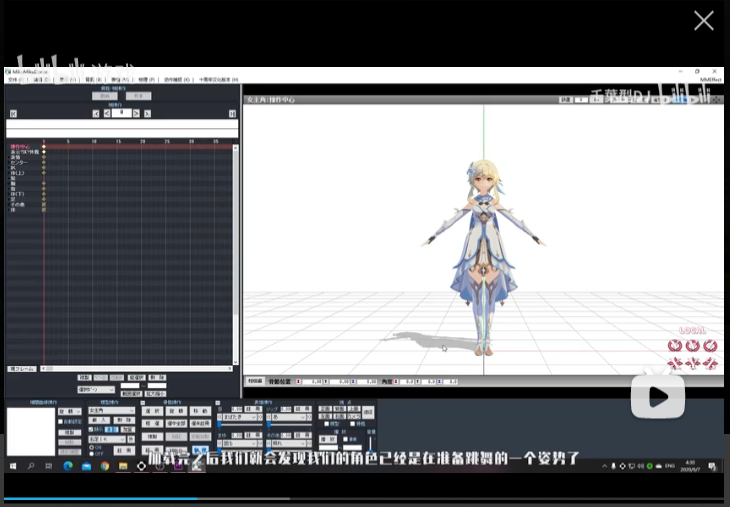Viewport: 730px width, 507px height.
Task: Click the next lip morph arrow beside あ
Action: click(309, 417)
